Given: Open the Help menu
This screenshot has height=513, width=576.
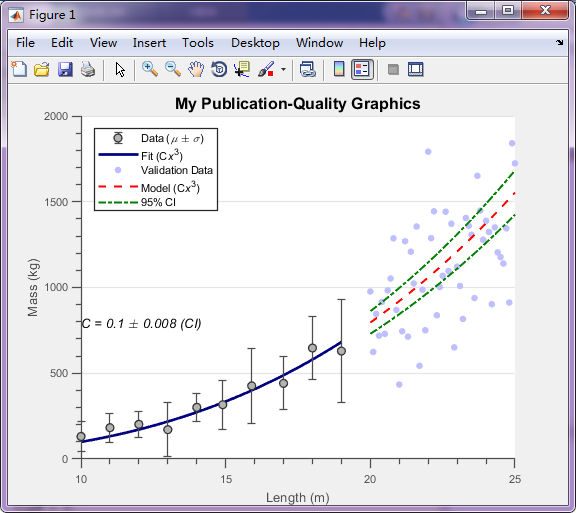Looking at the screenshot, I should pos(372,43).
